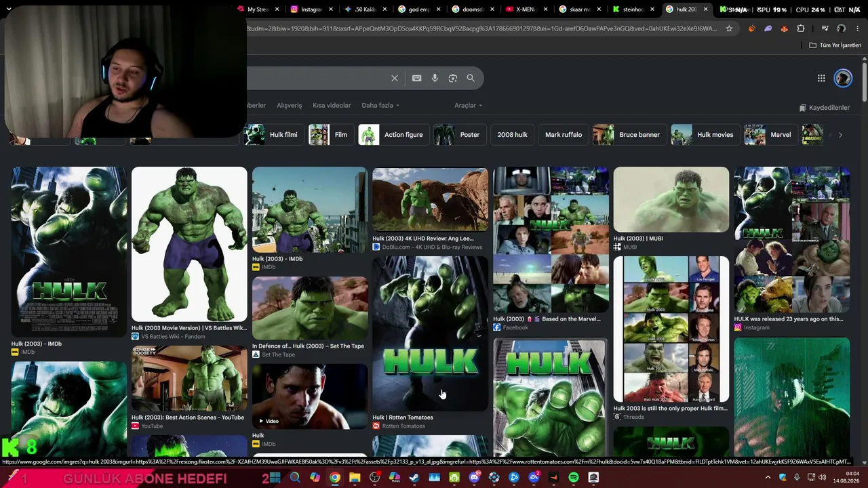Open the 'Hulk 2003 is still the only proper Hulk film' link
This screenshot has height=488, width=868.
tap(670, 409)
